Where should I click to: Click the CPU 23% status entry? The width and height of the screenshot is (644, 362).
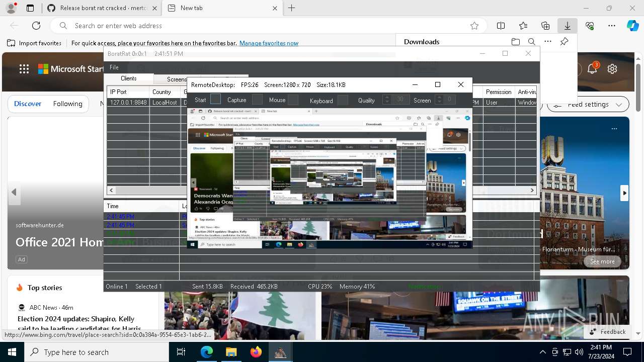pos(320,286)
